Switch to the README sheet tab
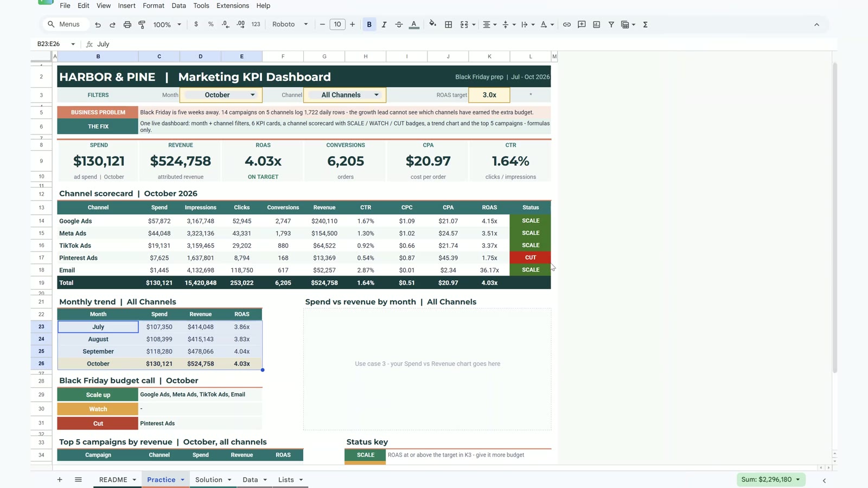Screen dimensions: 868x488 [117, 480]
